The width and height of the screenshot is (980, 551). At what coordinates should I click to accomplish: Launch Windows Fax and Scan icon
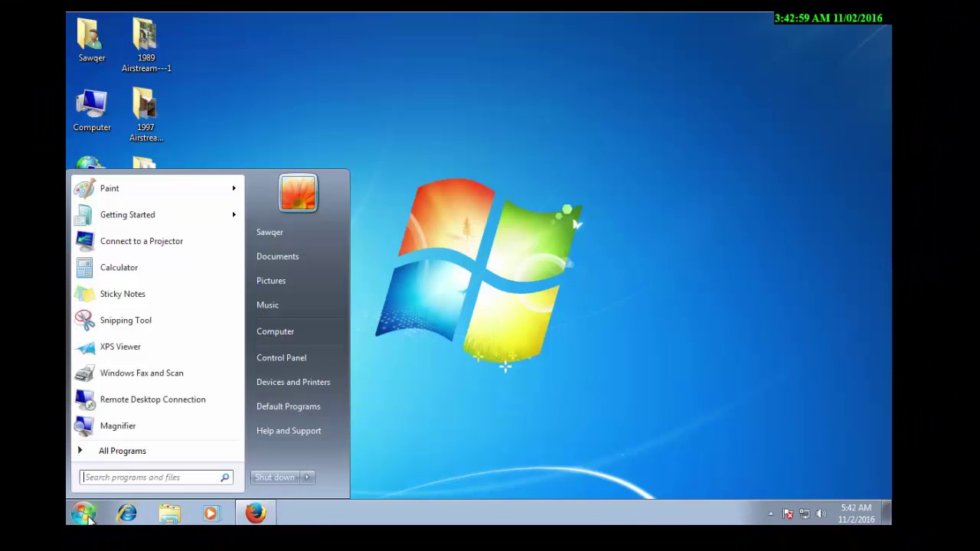(84, 373)
